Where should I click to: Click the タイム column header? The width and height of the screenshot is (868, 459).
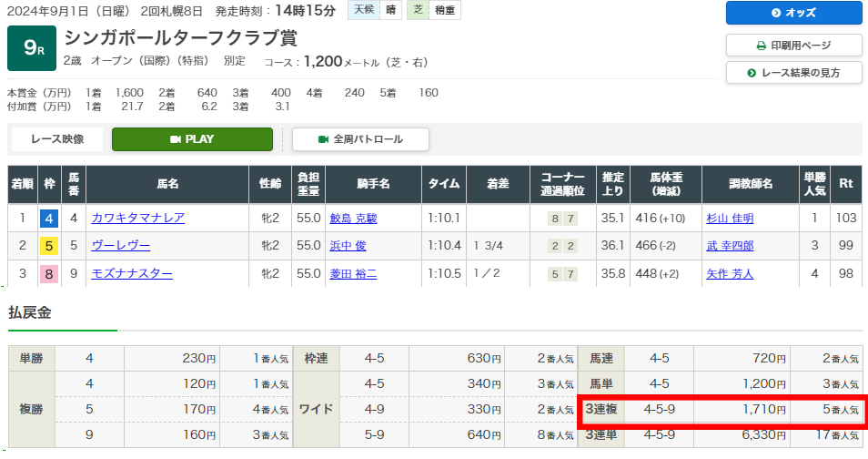444,184
